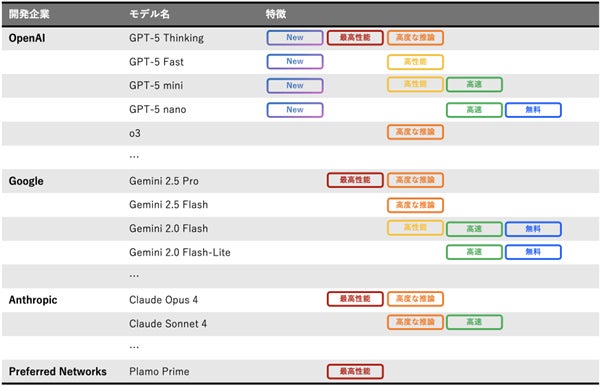Click the モデル名 column header
Image resolution: width=602 pixels, height=388 pixels.
click(149, 15)
